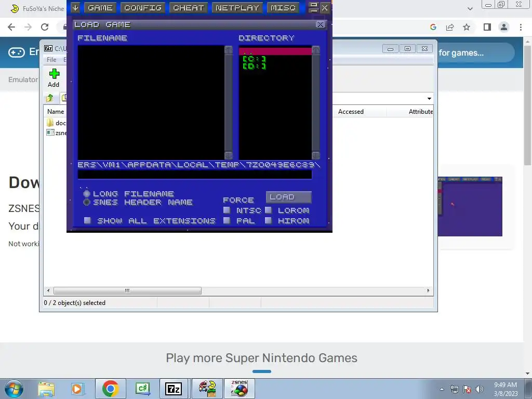Click the ZSNES screenshot thumbnail on webpage
This screenshot has height=399, width=532.
(470, 207)
